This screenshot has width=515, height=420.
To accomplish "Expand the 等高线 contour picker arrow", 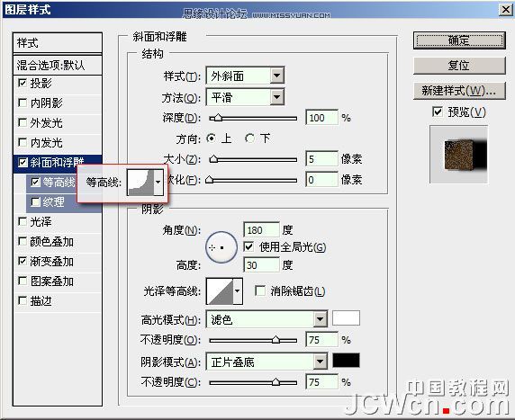I will coord(158,183).
